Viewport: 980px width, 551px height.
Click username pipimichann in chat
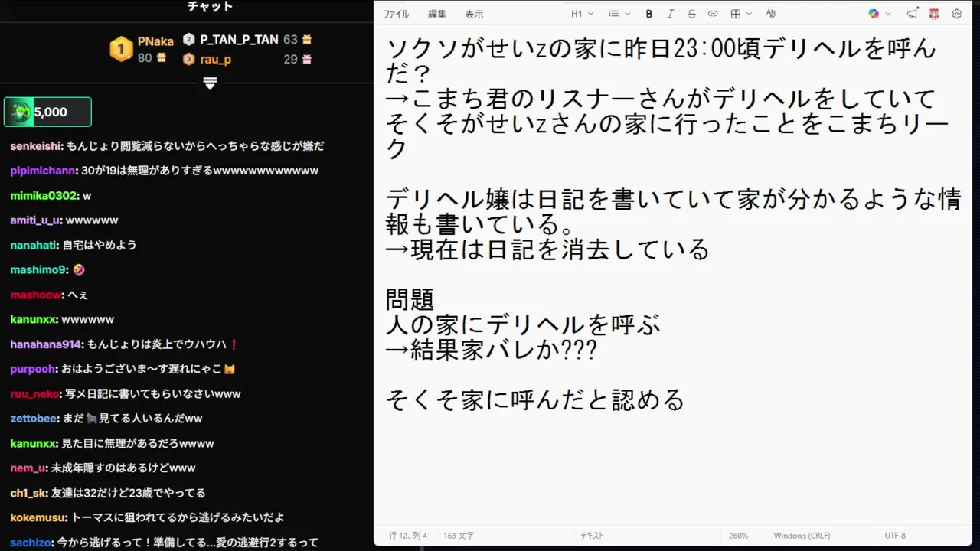coord(43,171)
